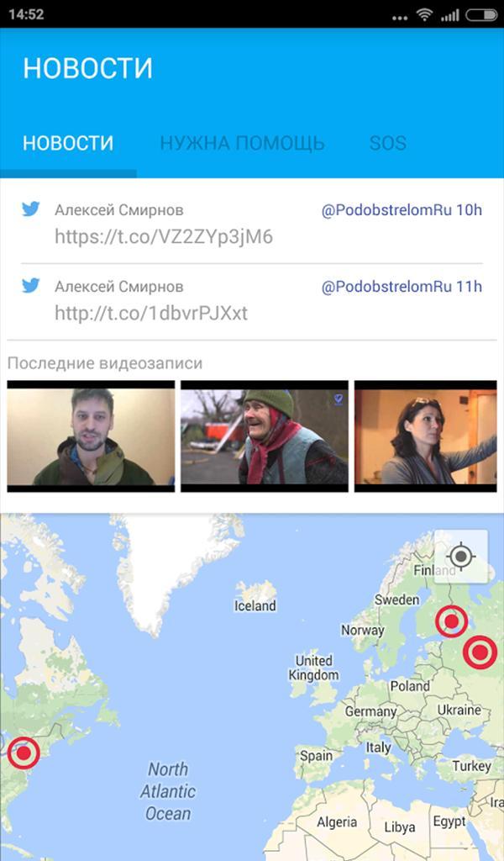Tap the Iceland label on the map

(x=255, y=605)
